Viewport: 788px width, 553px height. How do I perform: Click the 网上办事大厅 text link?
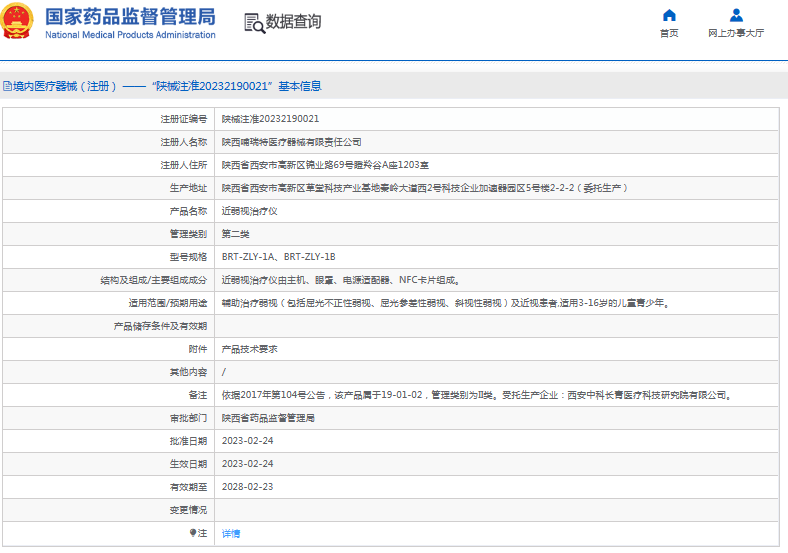pyautogui.click(x=736, y=33)
